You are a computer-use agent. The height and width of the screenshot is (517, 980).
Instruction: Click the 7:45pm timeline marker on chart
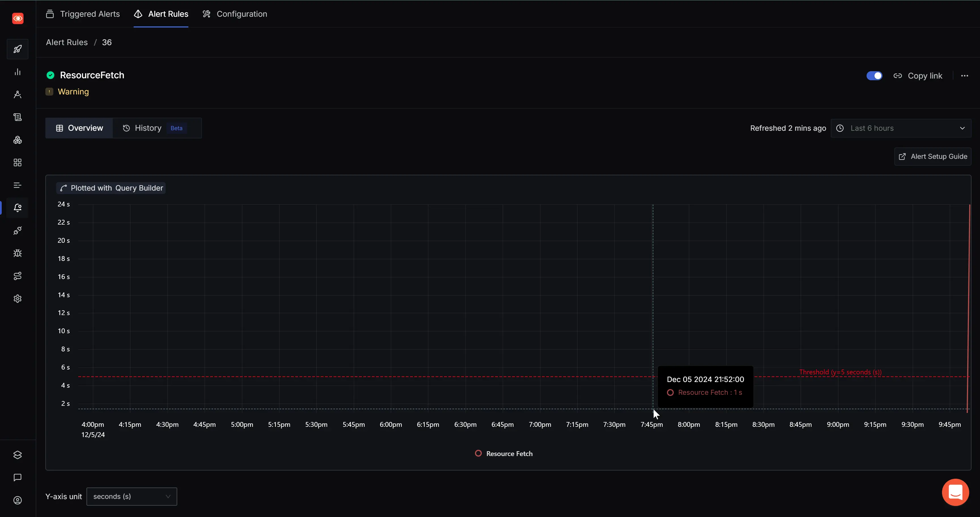(651, 424)
